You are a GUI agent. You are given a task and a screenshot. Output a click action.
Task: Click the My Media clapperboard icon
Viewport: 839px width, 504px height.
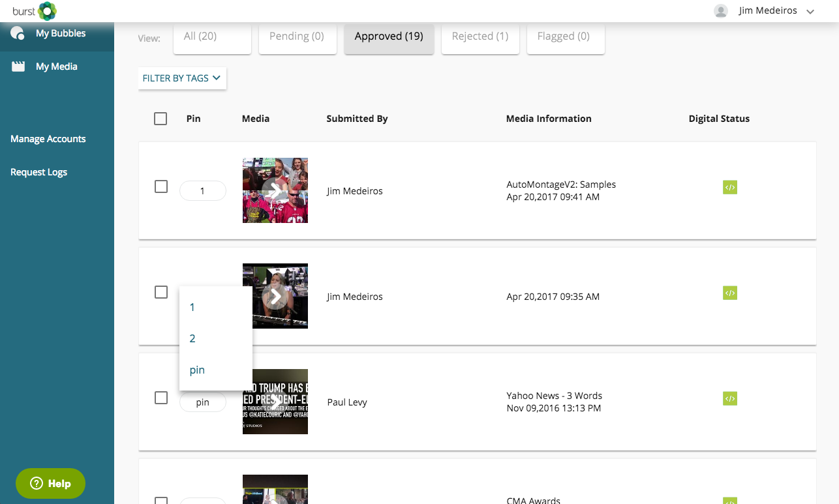click(x=18, y=67)
